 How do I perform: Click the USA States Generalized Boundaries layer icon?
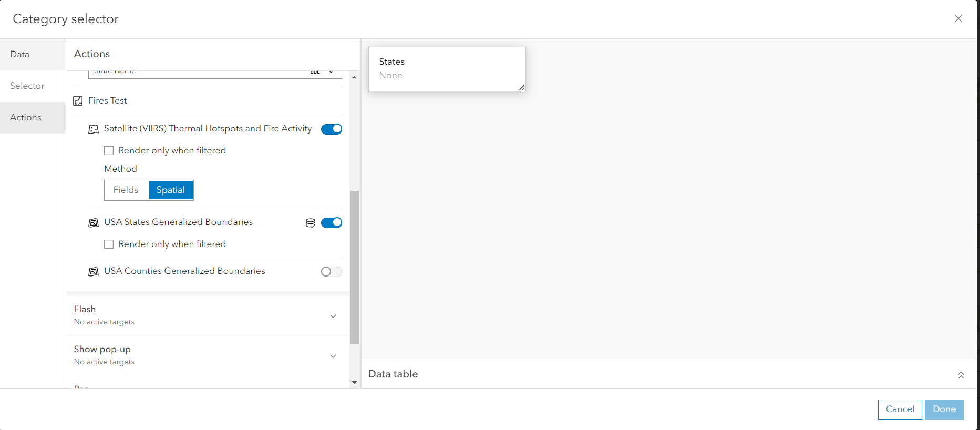point(94,223)
